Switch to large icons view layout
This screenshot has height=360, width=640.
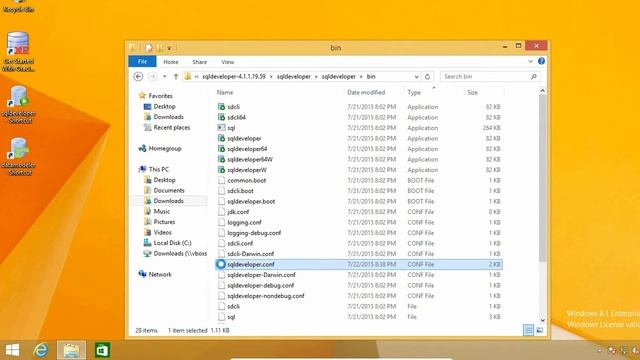(540, 330)
